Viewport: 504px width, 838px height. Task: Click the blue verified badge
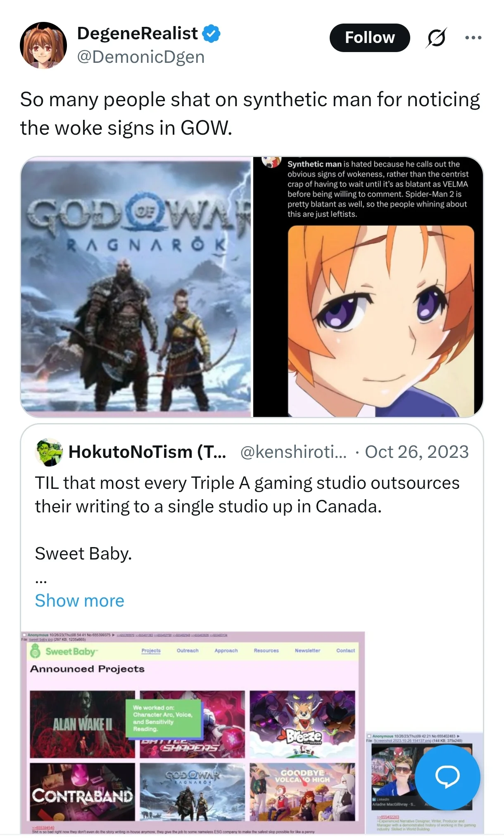[x=211, y=33]
